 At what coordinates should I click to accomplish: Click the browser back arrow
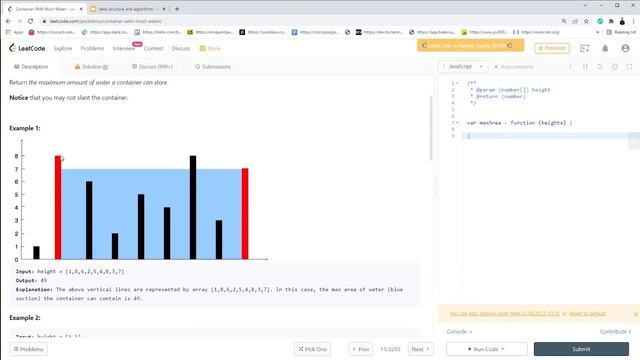click(8, 21)
